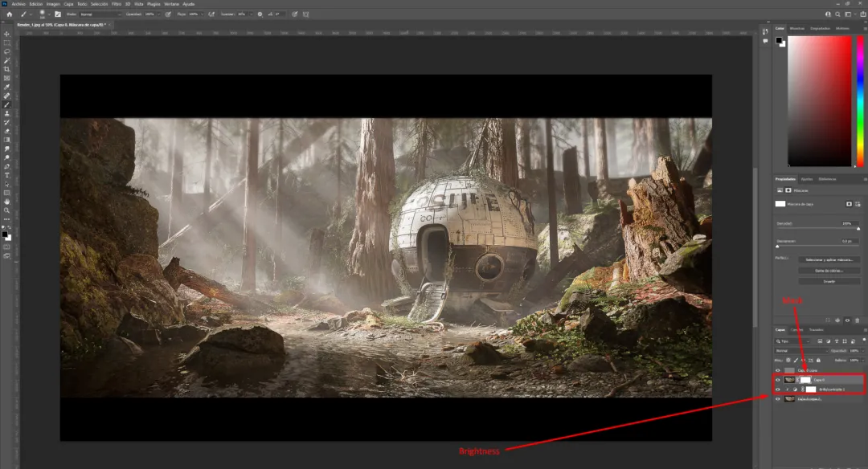Hide the Capa 0 layer

778,380
